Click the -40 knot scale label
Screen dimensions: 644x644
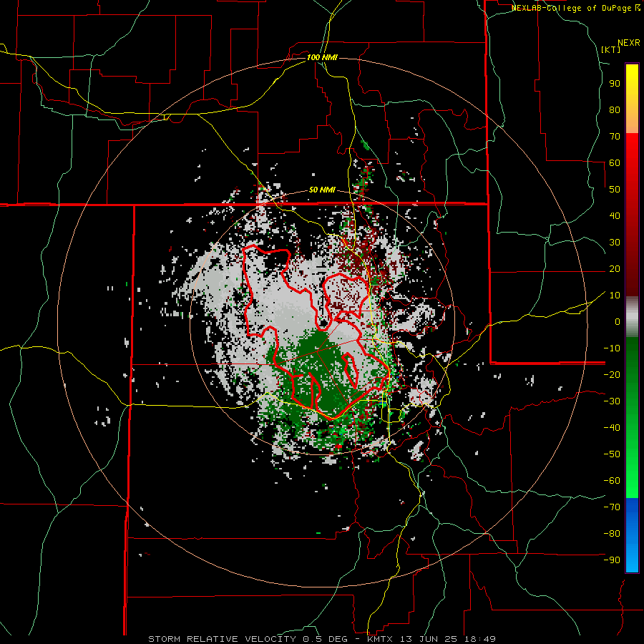612,428
